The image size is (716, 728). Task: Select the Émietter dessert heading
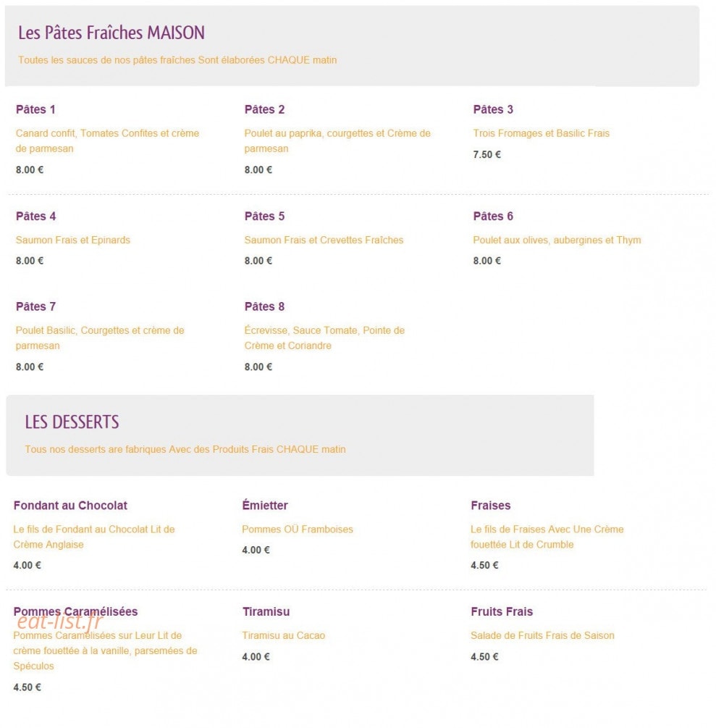pos(265,506)
